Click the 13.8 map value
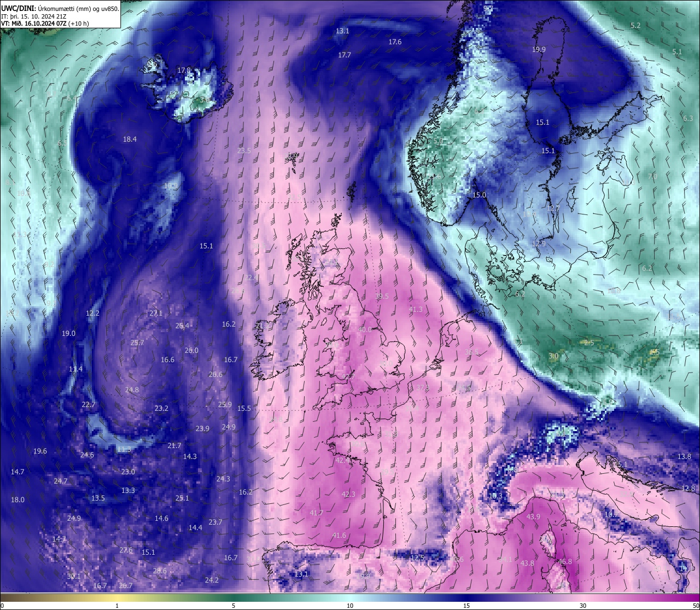700x610 pixels. coord(684,456)
